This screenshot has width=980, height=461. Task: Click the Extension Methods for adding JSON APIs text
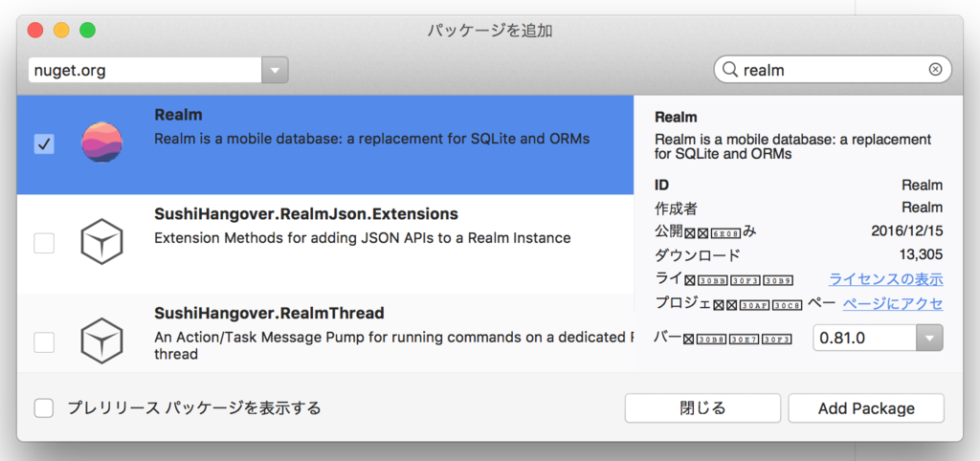click(363, 238)
